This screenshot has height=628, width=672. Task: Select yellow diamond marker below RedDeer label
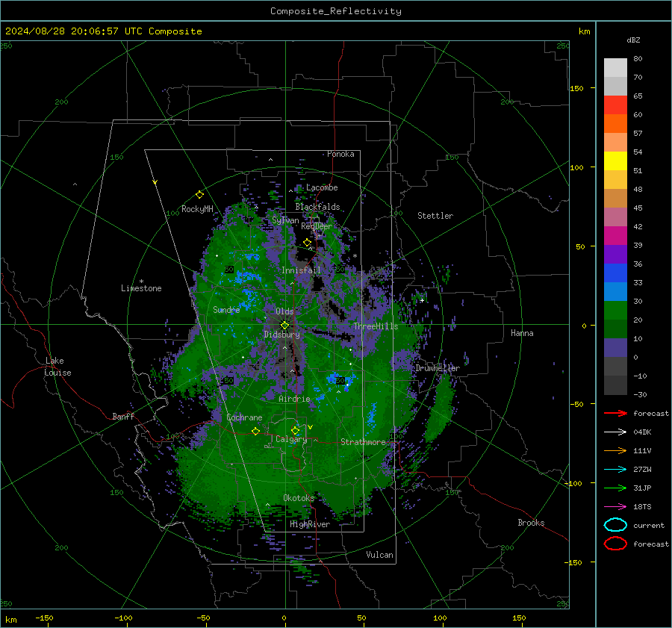307,243
